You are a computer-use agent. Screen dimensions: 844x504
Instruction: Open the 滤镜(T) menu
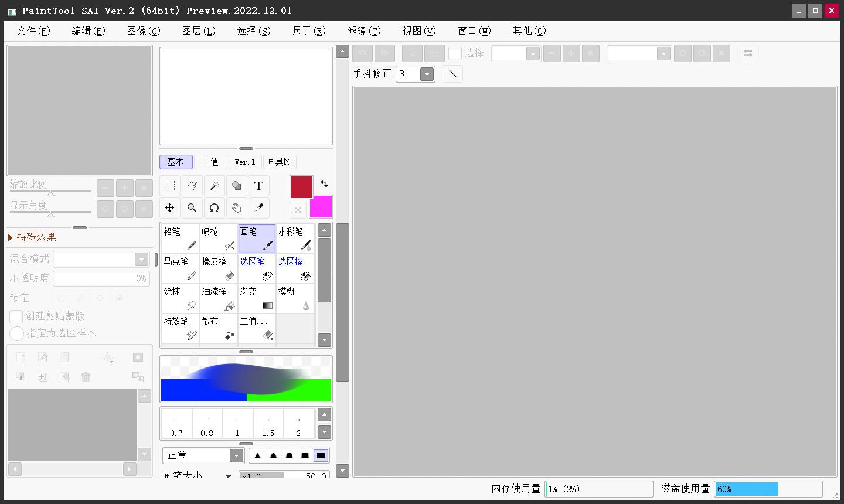[x=364, y=30]
